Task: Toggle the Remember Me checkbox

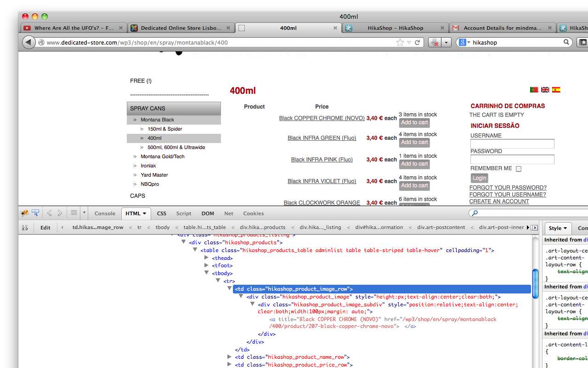Action: coord(519,169)
